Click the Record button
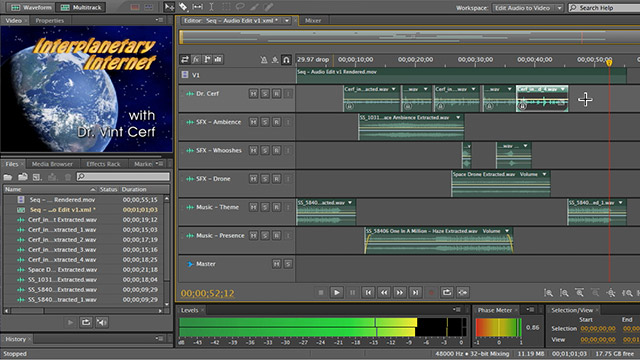The image size is (640, 360). (x=431, y=292)
